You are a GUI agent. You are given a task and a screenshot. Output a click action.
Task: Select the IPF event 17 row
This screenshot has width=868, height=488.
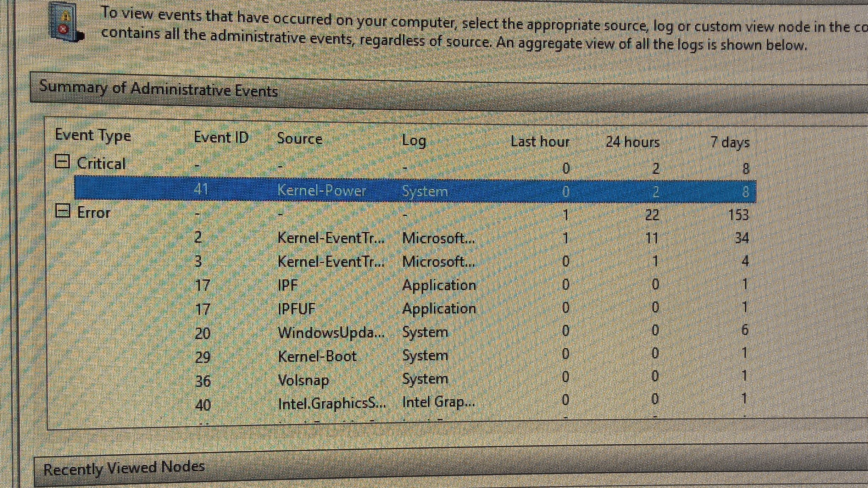[x=288, y=285]
